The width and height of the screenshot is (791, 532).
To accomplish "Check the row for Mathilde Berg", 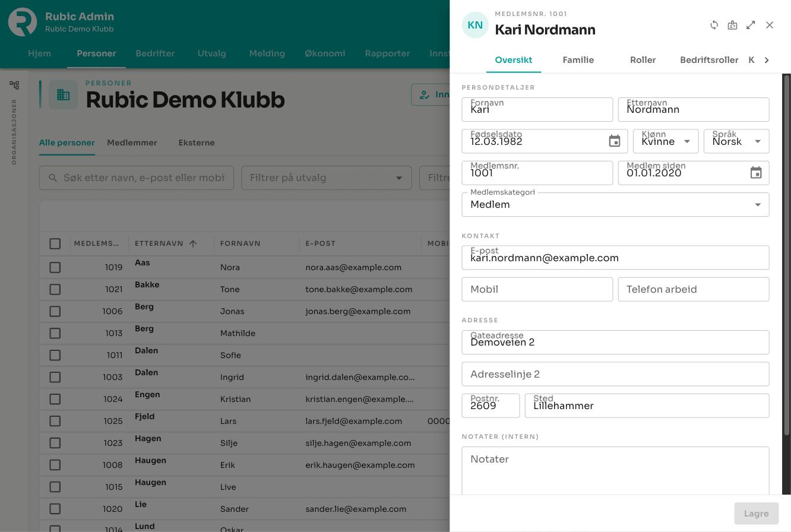I will click(55, 333).
